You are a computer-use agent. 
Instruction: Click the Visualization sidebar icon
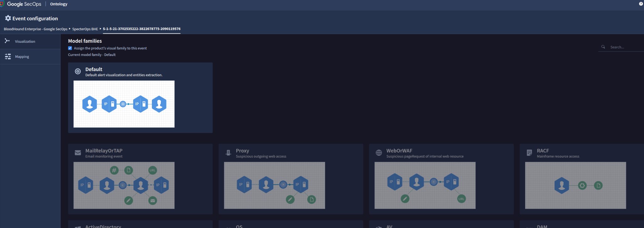point(7,41)
